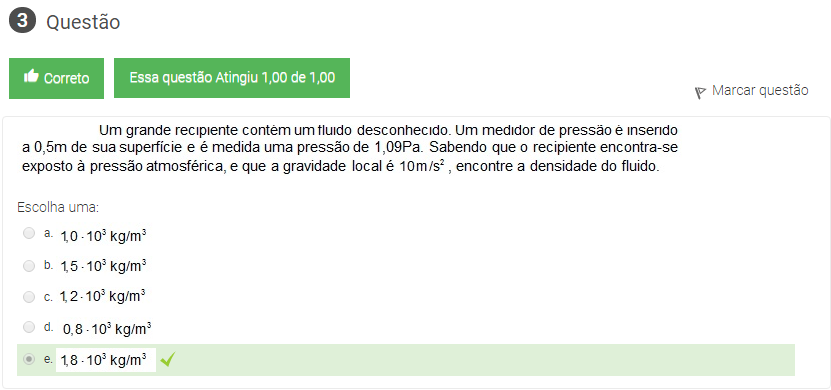This screenshot has height=390, width=831.
Task: Choose radio button for option c
Action: click(29, 297)
